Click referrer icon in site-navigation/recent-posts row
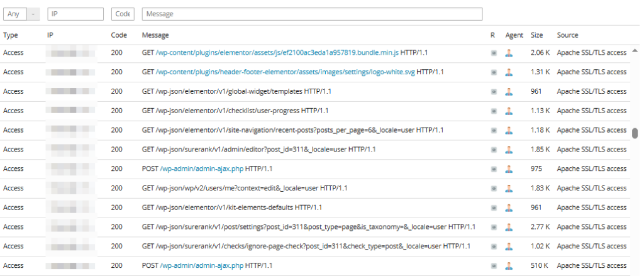The image size is (644, 276). (494, 130)
